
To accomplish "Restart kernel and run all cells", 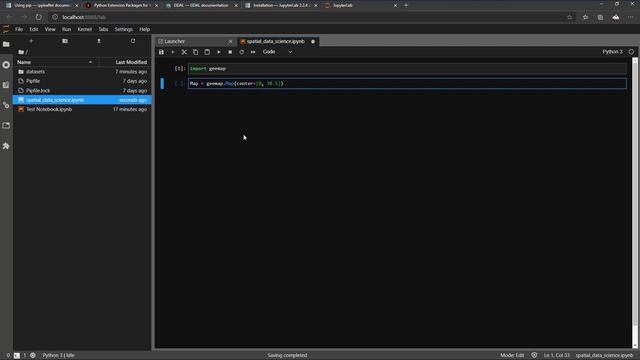I will pyautogui.click(x=253, y=52).
